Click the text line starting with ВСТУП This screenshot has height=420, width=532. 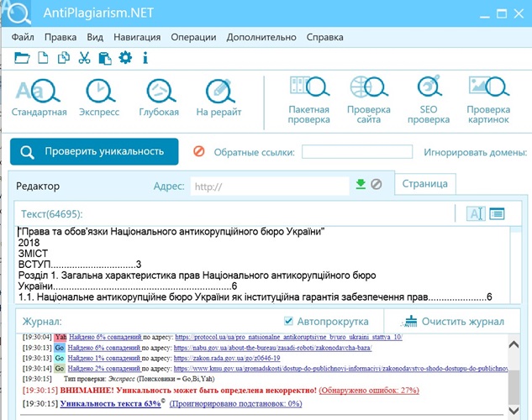[x=80, y=265]
